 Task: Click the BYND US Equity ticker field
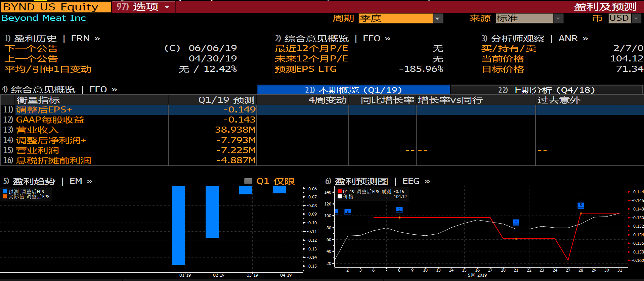56,7
